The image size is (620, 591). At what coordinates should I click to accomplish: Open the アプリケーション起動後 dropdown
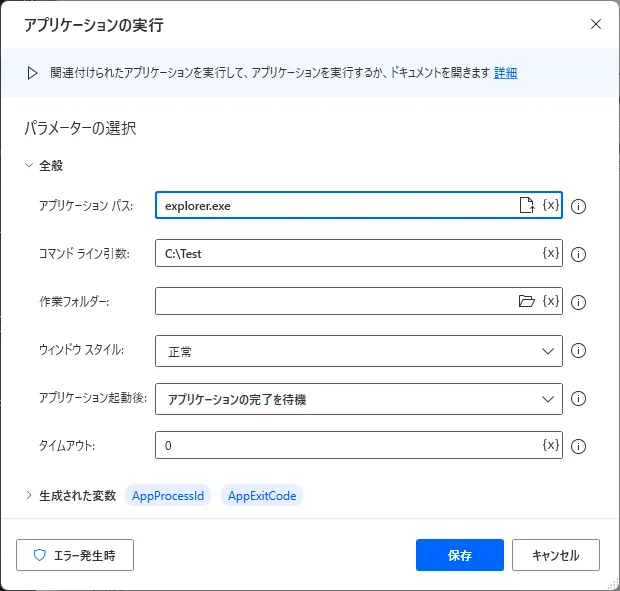(x=358, y=399)
